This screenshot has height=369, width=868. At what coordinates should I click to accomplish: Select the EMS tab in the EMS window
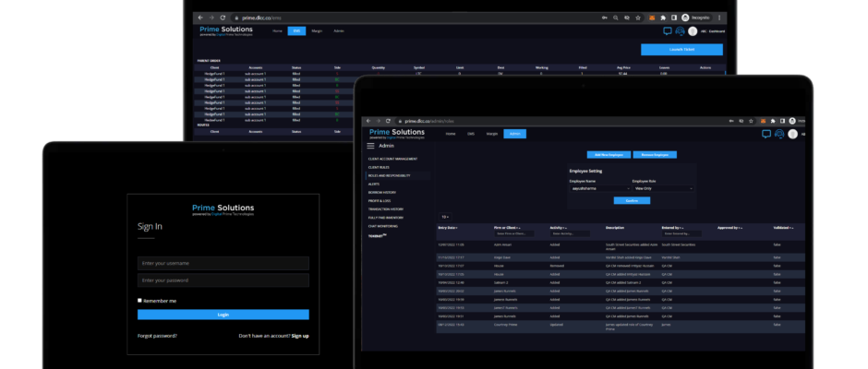296,31
